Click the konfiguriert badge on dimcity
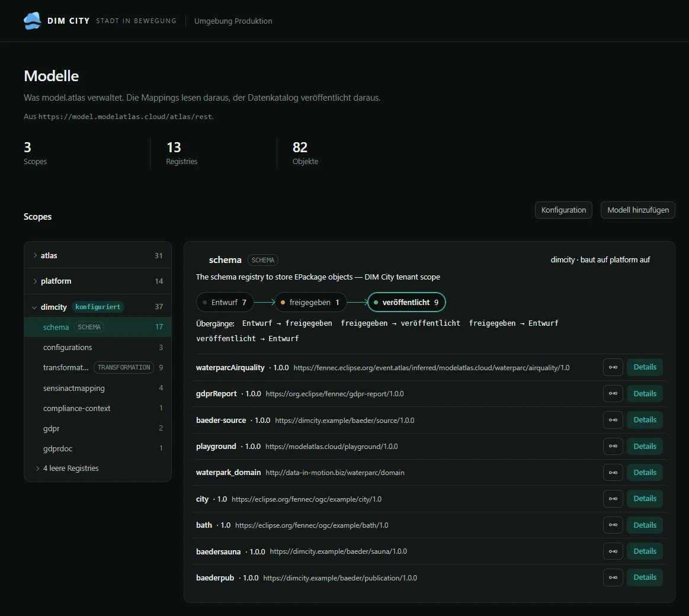 pyautogui.click(x=98, y=307)
